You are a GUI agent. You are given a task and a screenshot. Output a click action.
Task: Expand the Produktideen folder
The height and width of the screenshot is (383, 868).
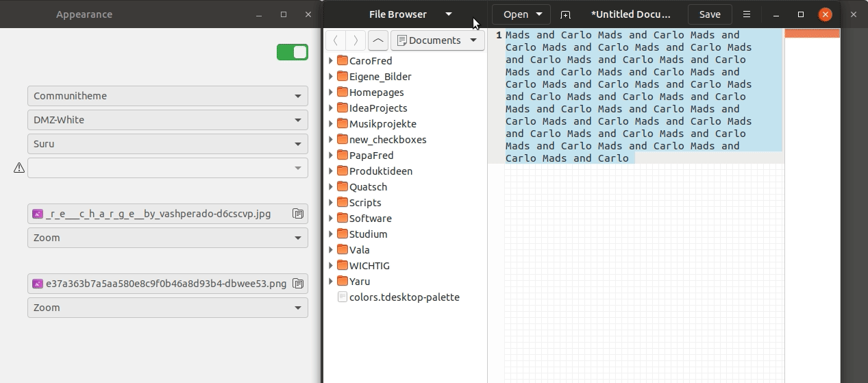pos(331,171)
